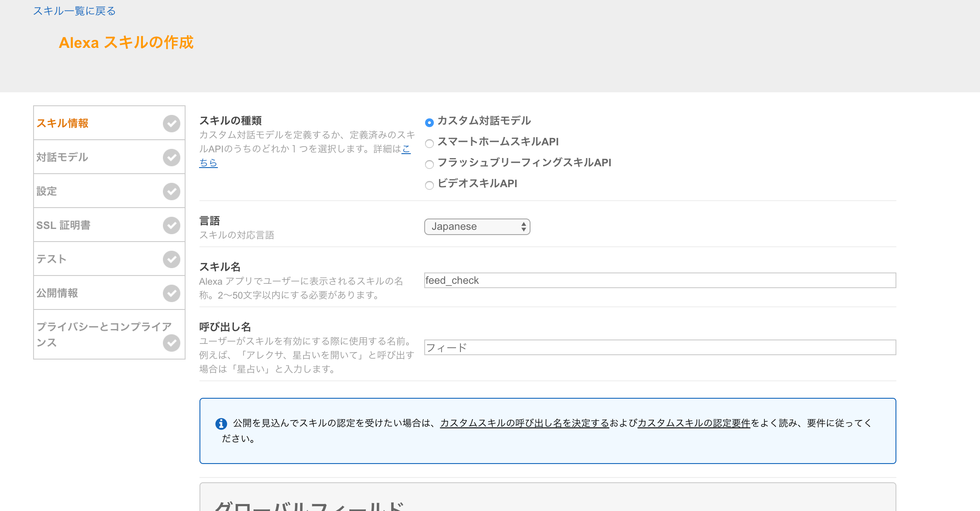This screenshot has height=511, width=980.
Task: Select カスタム対話モデル radio button
Action: 429,123
